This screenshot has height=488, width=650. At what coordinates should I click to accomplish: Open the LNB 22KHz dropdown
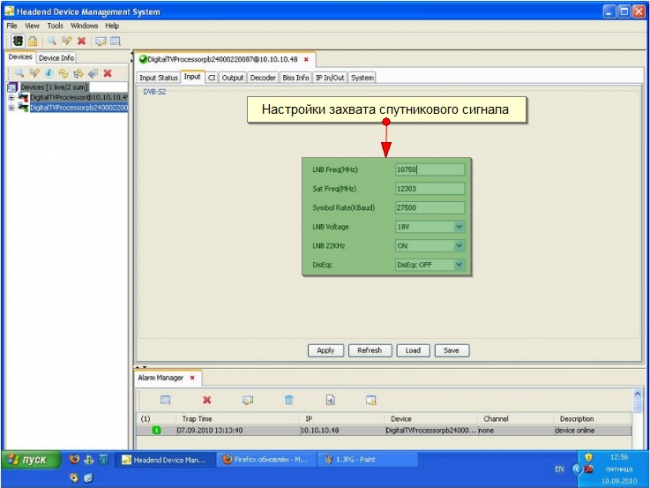pyautogui.click(x=459, y=246)
